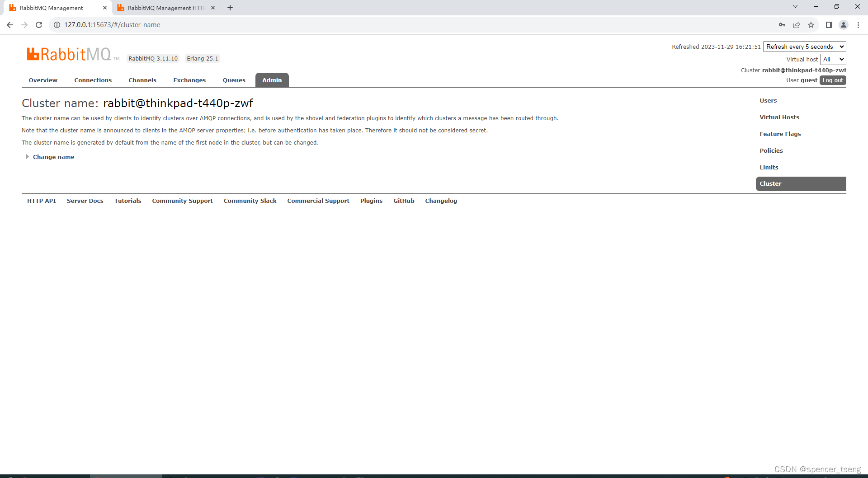Switch to the Queues tab
868x478 pixels.
coord(234,80)
